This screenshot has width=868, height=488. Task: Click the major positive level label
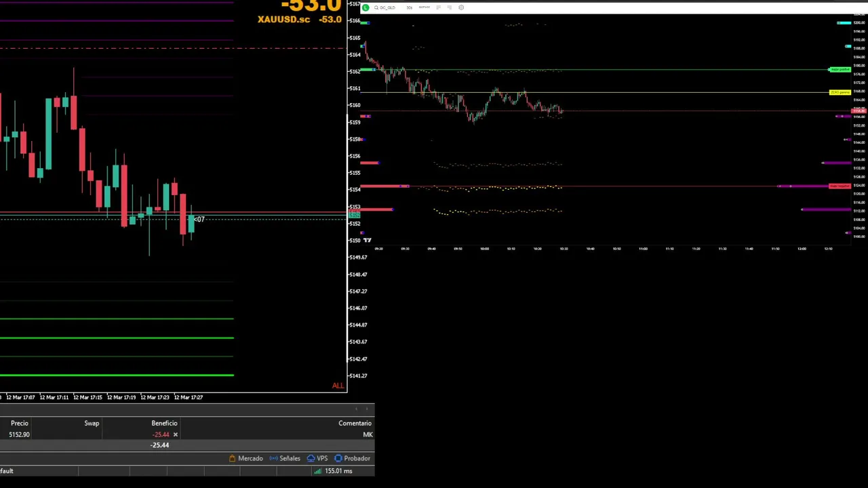(840, 70)
